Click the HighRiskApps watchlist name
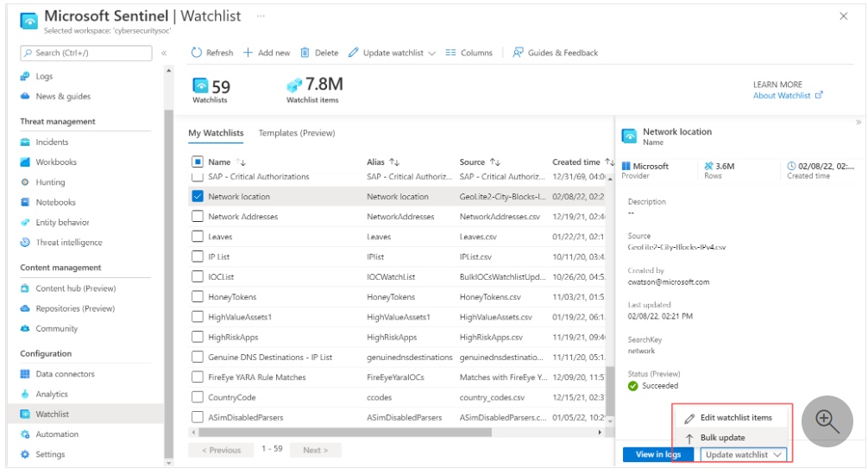The width and height of the screenshot is (868, 475). coord(233,337)
